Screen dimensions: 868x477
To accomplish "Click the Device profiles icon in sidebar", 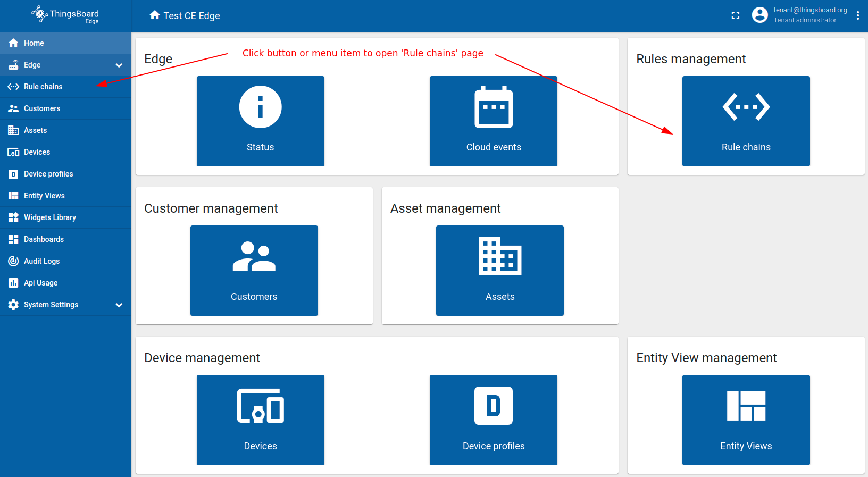I will [x=13, y=174].
